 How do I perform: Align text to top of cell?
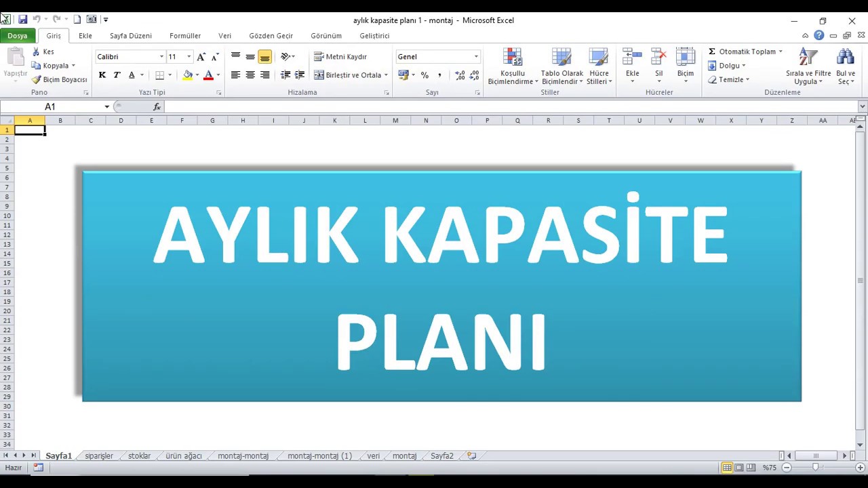tap(235, 57)
